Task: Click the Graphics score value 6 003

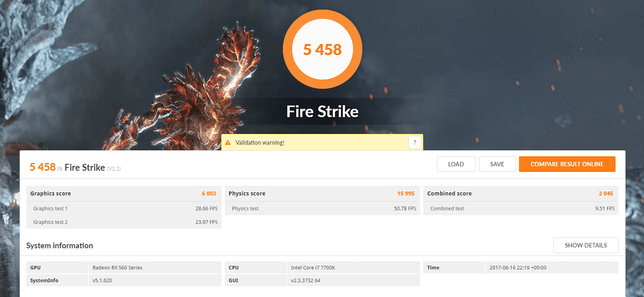Action: (x=208, y=194)
